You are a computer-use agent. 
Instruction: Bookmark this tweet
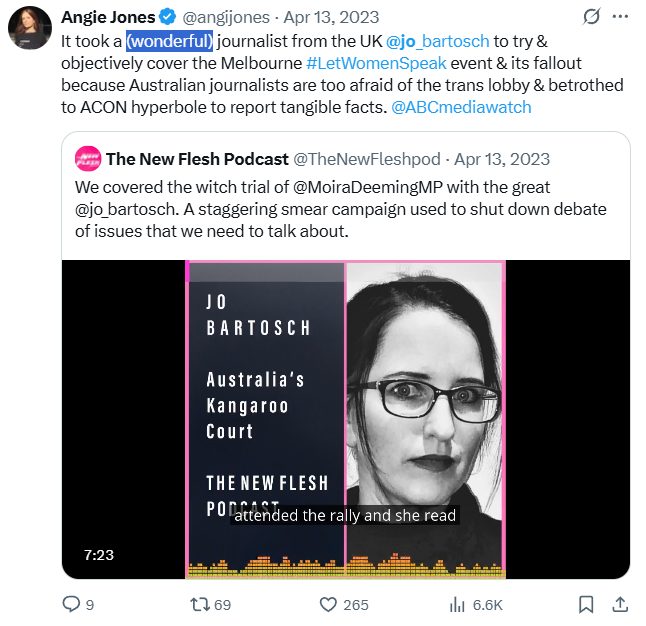point(586,604)
